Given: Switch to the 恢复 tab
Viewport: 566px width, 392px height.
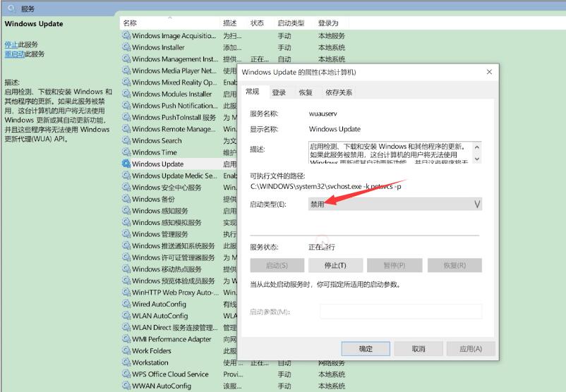Looking at the screenshot, I should (x=306, y=92).
